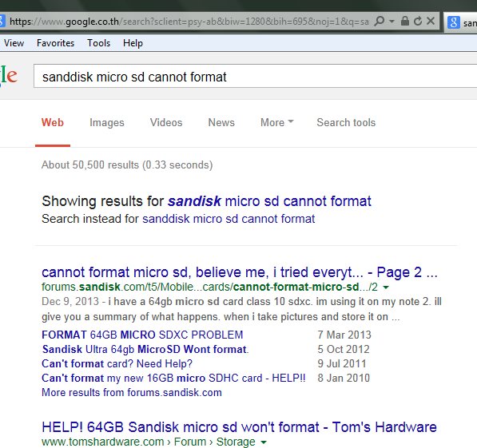The height and width of the screenshot is (448, 477).
Task: Switch to the Images results tab
Action: point(107,122)
